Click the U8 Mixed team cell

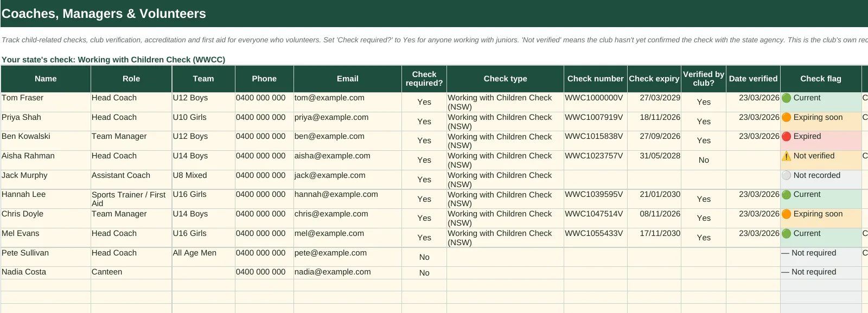click(203, 180)
